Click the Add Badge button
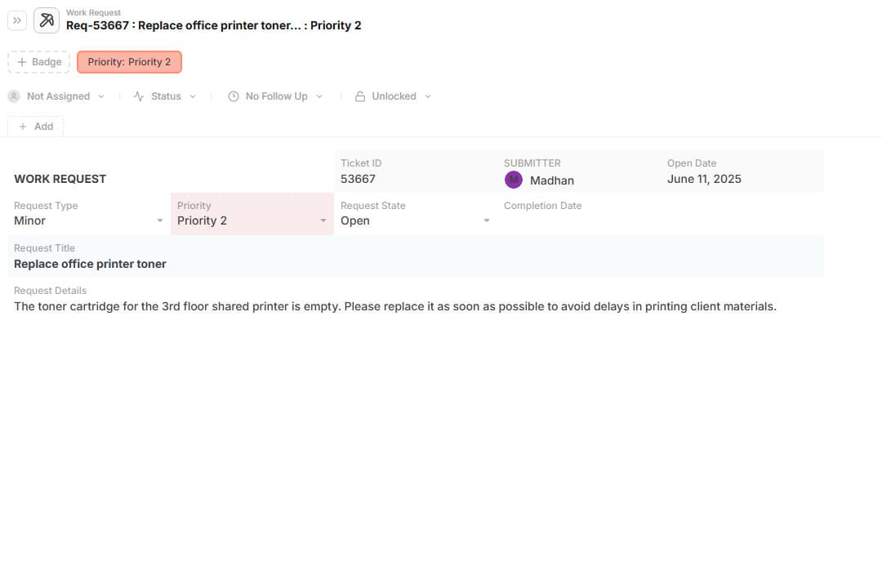Image resolution: width=882 pixels, height=588 pixels. 39,62
